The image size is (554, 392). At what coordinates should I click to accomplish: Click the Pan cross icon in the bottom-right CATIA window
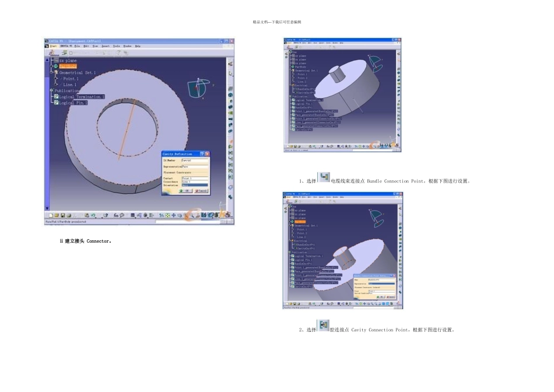[x=364, y=304]
